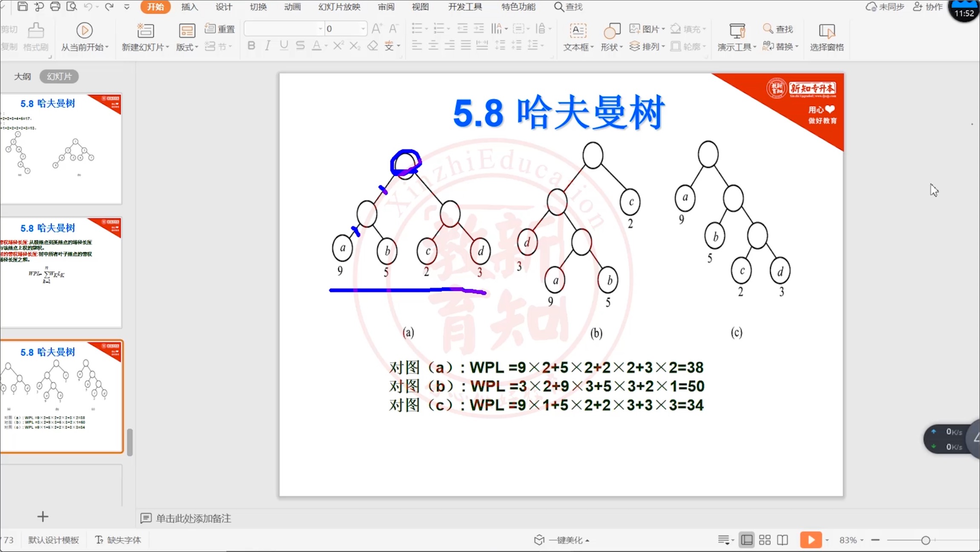This screenshot has width=980, height=552.
Task: Toggle Bold formatting
Action: tap(251, 45)
